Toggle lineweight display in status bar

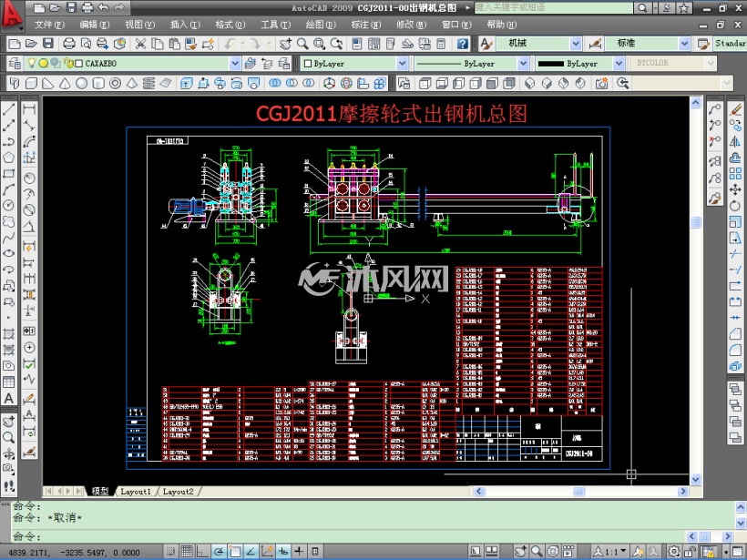tap(299, 552)
